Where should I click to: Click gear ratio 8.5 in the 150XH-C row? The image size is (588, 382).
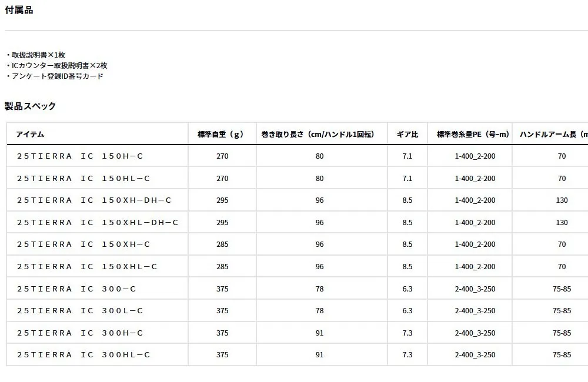tap(407, 244)
